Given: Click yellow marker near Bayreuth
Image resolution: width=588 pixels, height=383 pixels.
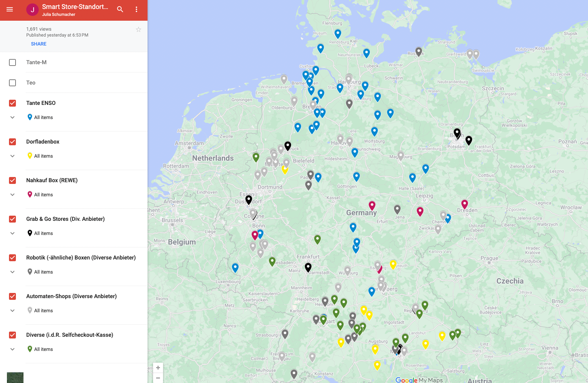Looking at the screenshot, I should pyautogui.click(x=393, y=264).
